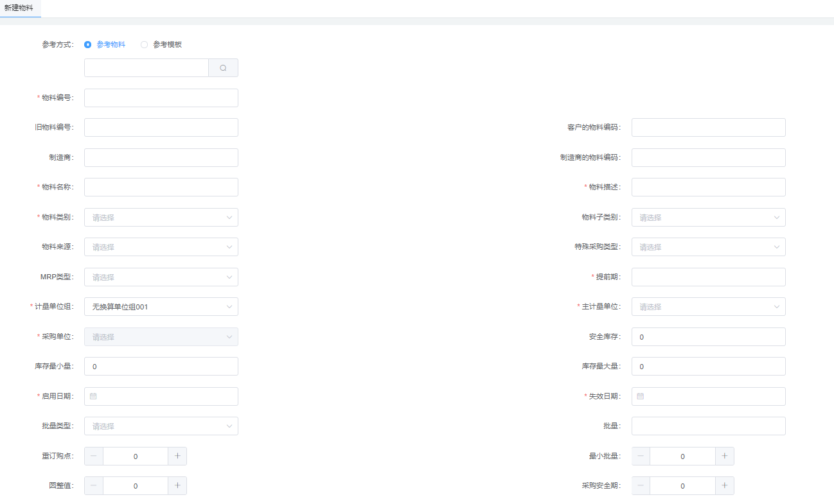The width and height of the screenshot is (834, 504).
Task: Click the 物料编号 input field
Action: pyautogui.click(x=161, y=98)
